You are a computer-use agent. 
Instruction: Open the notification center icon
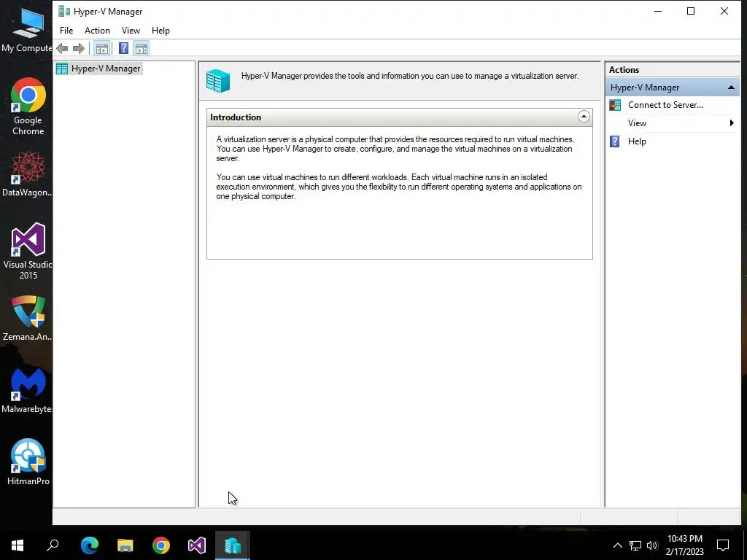[723, 545]
